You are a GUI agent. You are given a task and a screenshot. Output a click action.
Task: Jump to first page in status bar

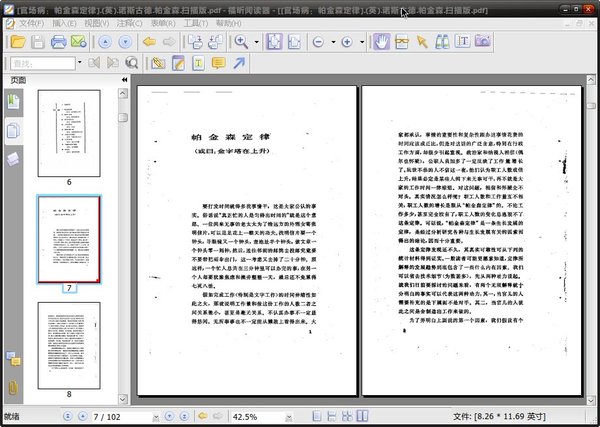68,416
